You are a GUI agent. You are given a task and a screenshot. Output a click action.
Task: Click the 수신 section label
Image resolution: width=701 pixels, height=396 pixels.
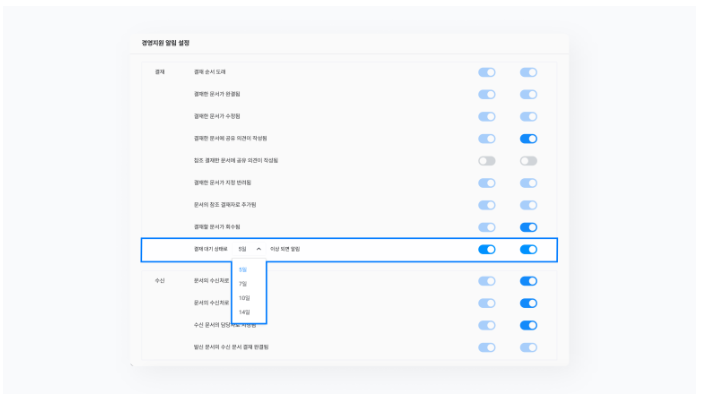point(160,281)
